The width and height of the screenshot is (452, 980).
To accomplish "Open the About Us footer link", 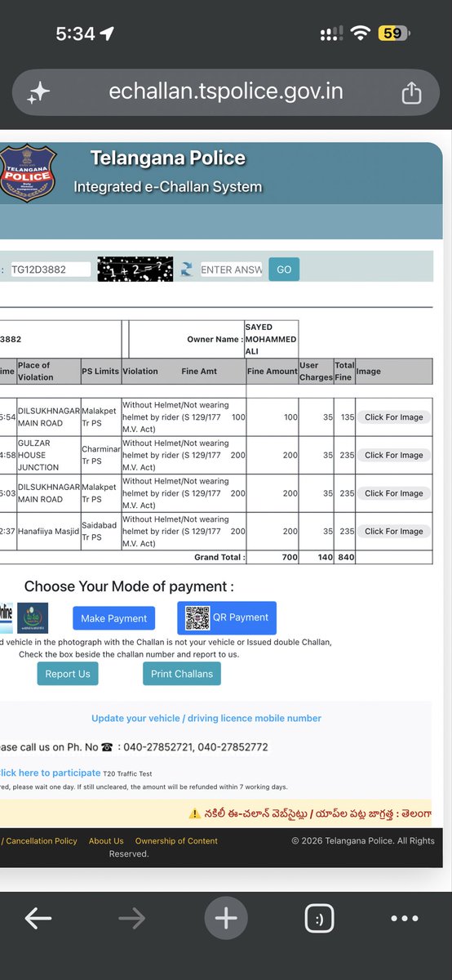I will pos(106,841).
